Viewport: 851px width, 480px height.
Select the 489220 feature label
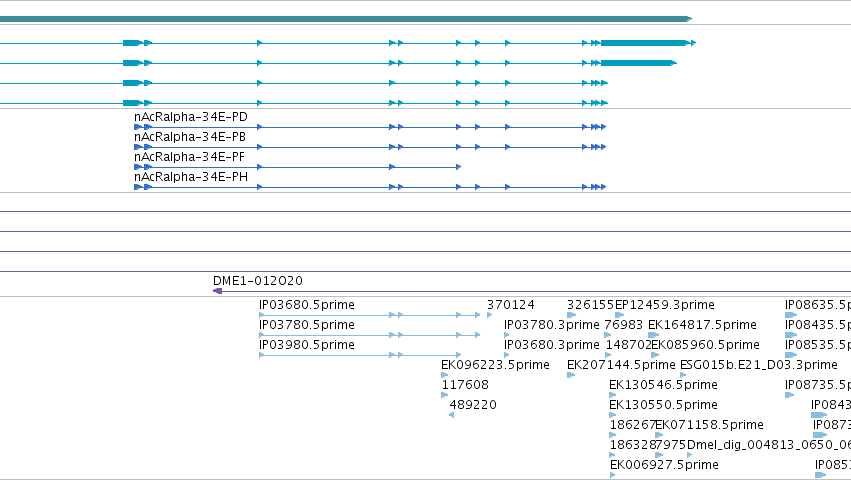[473, 405]
